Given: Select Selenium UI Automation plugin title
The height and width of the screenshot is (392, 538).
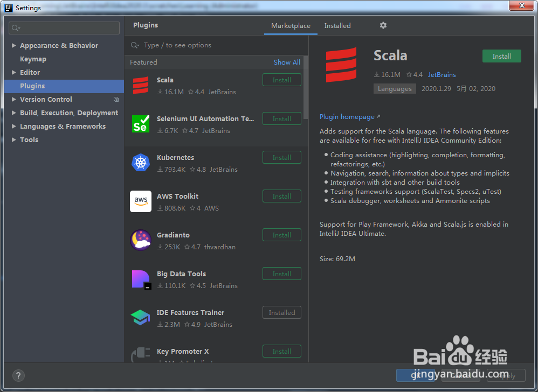Looking at the screenshot, I should coord(205,118).
